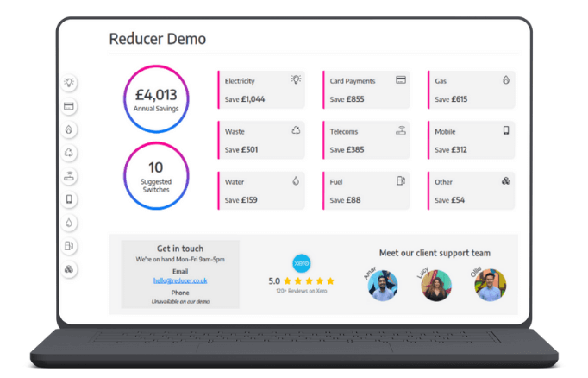
Task: Click lightbulb icon in Electricity card
Action: coord(296,79)
